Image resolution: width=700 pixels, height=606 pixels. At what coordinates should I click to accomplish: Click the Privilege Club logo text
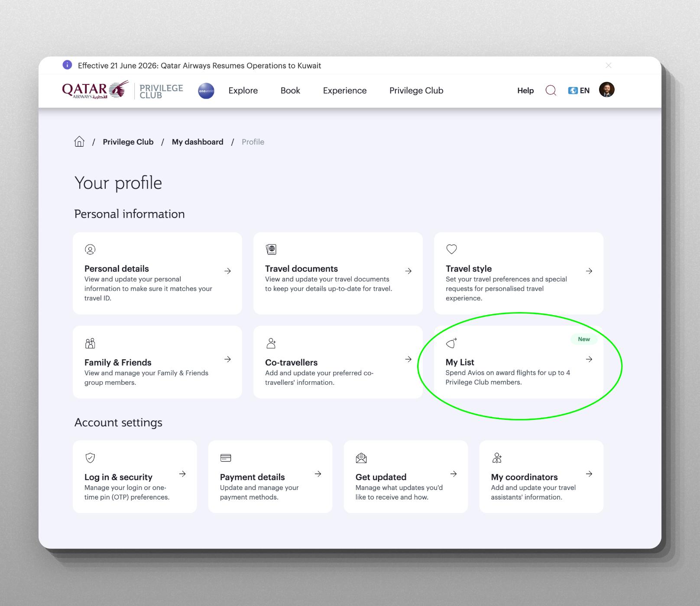point(161,91)
